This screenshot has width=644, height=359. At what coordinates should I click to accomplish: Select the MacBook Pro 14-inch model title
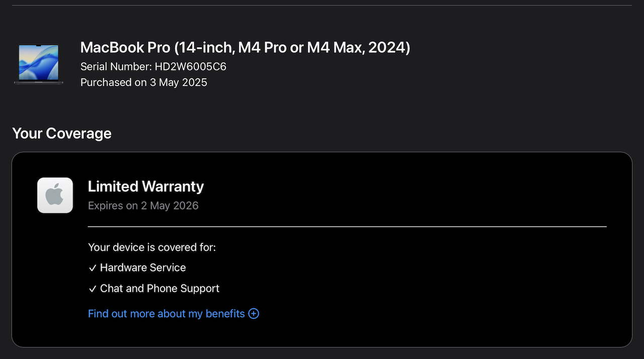click(246, 47)
